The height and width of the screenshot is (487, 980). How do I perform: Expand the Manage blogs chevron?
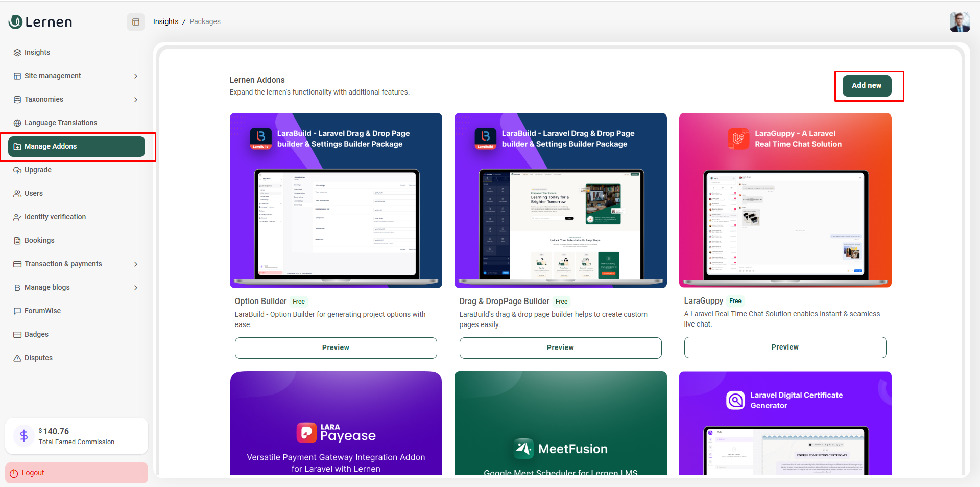click(x=136, y=288)
